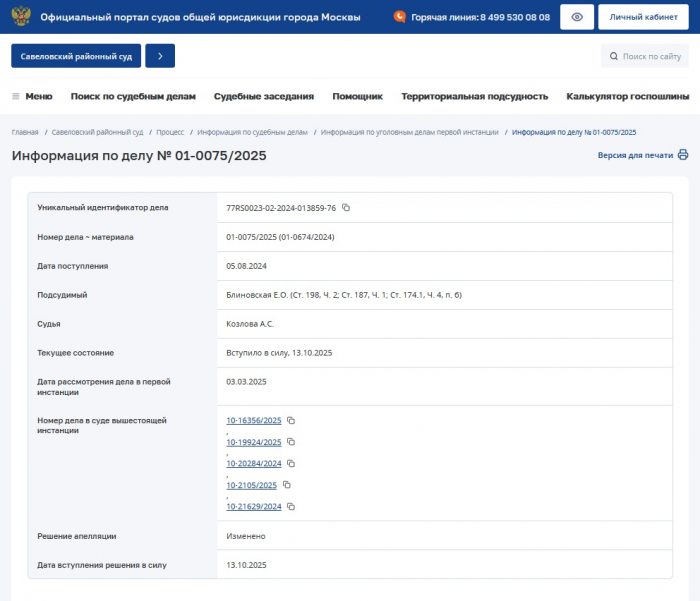
Task: Open Территориальная подсудность menu item
Action: pyautogui.click(x=475, y=96)
